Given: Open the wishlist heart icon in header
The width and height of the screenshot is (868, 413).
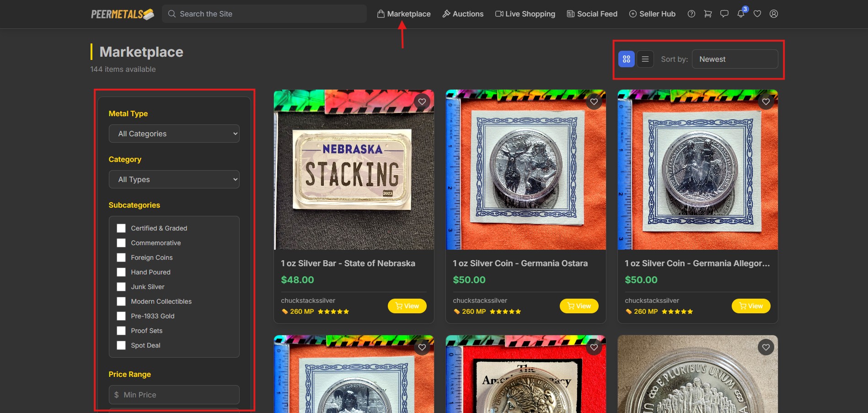Looking at the screenshot, I should pyautogui.click(x=757, y=14).
